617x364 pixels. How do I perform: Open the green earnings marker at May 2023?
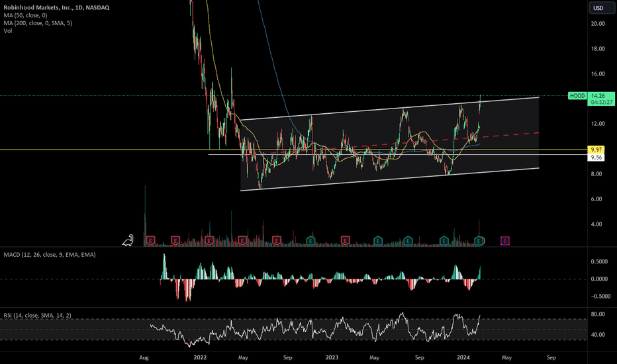tap(378, 240)
